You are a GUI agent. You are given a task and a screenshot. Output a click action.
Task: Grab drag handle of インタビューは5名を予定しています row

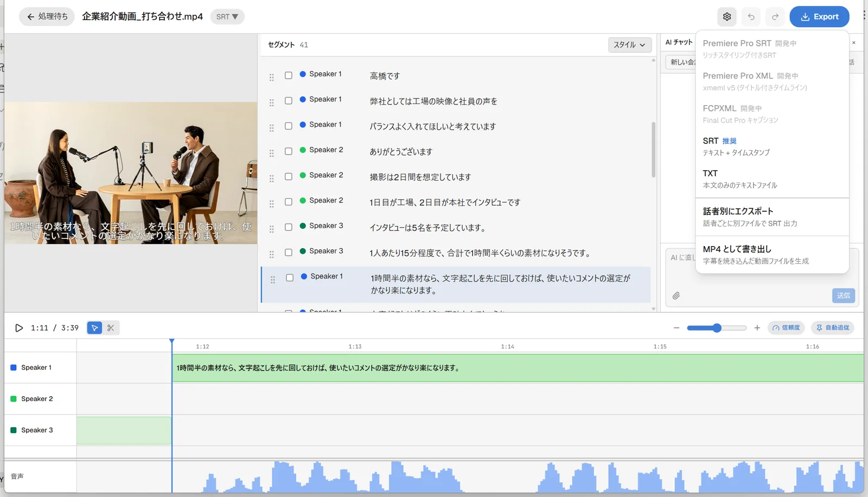tap(272, 229)
